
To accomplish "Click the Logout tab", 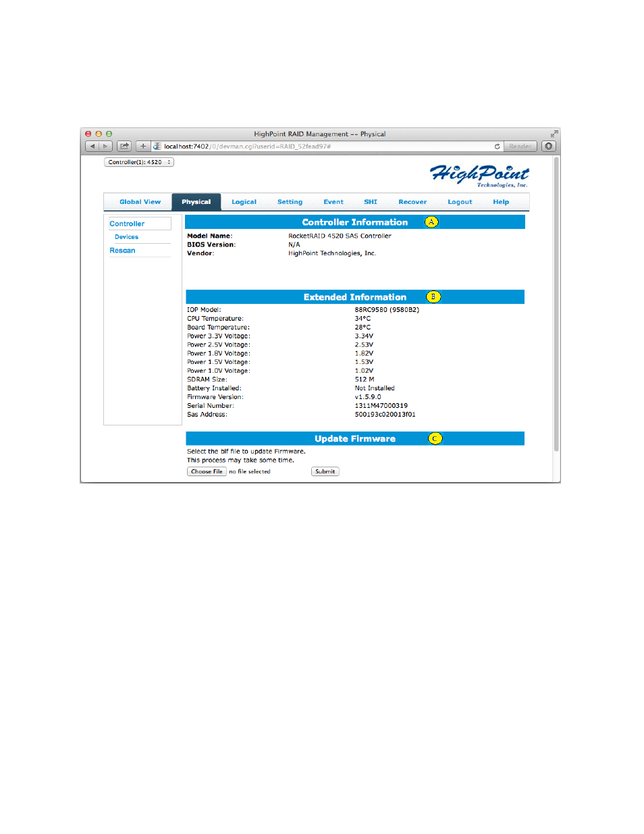I will tap(460, 202).
